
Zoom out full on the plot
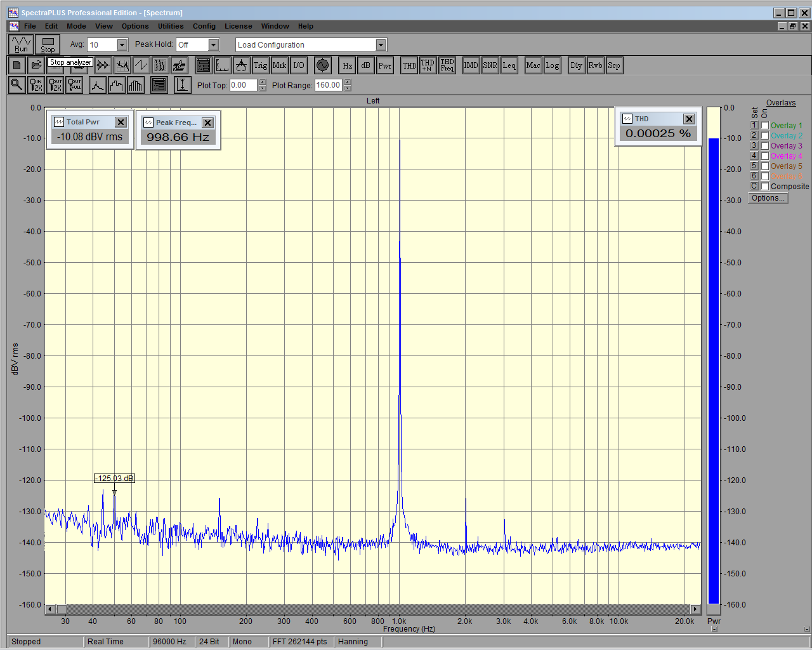click(x=74, y=85)
